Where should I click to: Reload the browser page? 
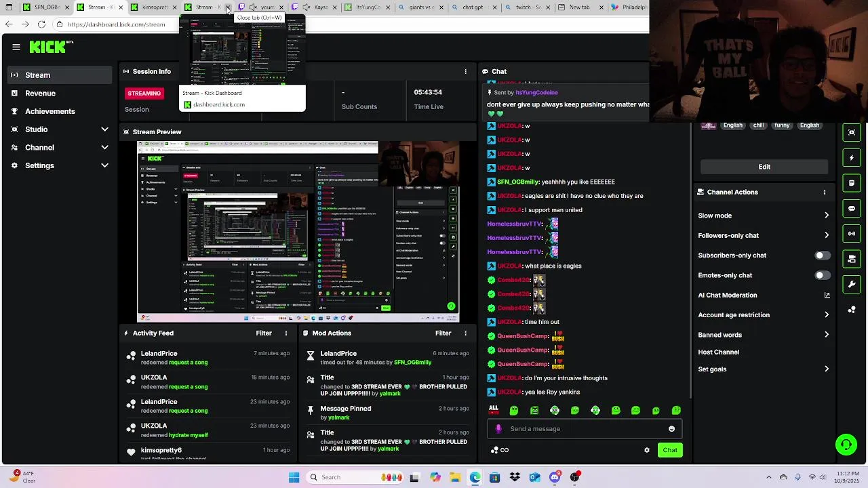coord(41,24)
